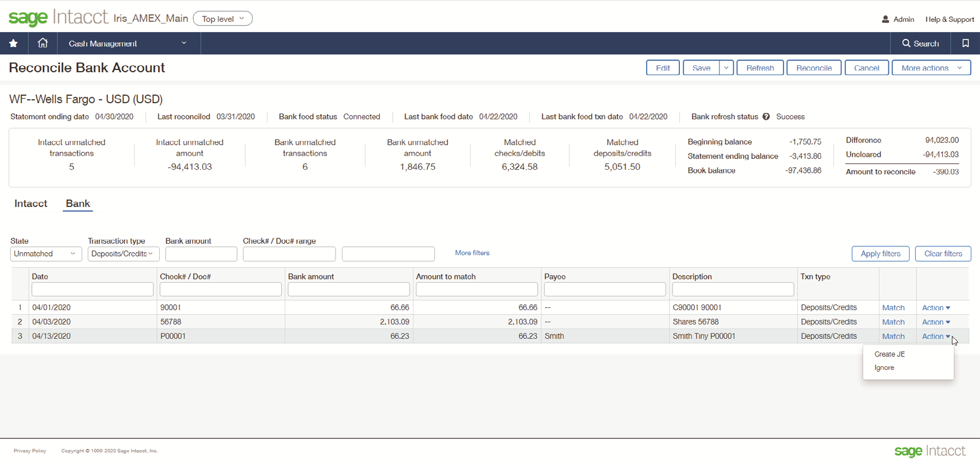Click the Edit button
980x461 pixels.
[663, 68]
